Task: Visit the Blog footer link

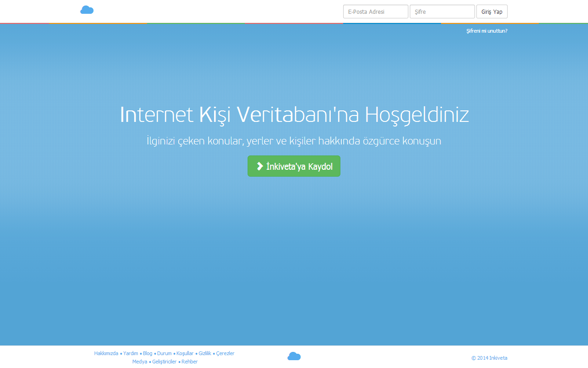Action: pyautogui.click(x=147, y=353)
